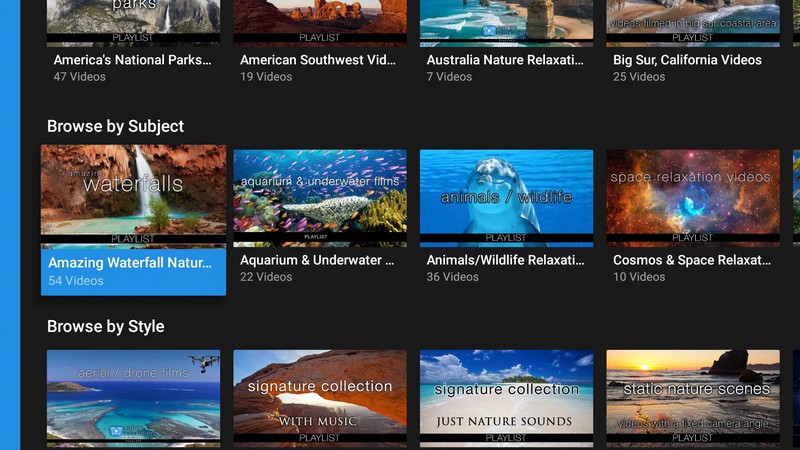The image size is (800, 450).
Task: Click the 'Animals/Wildlife Relaxation' title text
Action: tap(505, 260)
